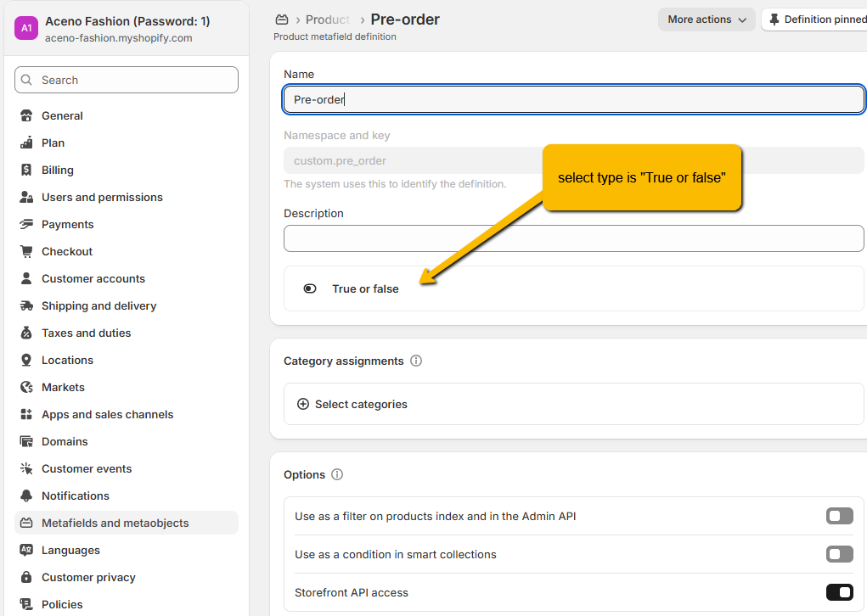Click the breadcrumb metafields home icon
This screenshot has width=867, height=616.
click(x=283, y=20)
